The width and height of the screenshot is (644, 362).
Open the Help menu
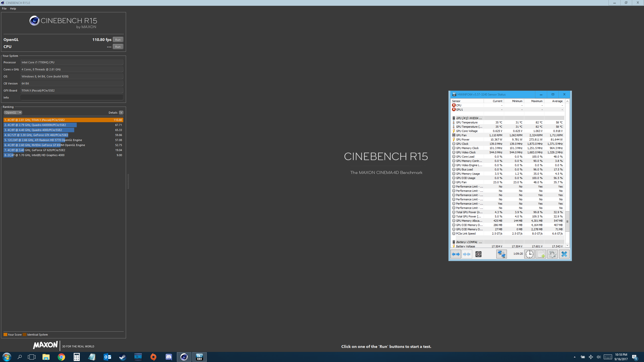click(13, 9)
